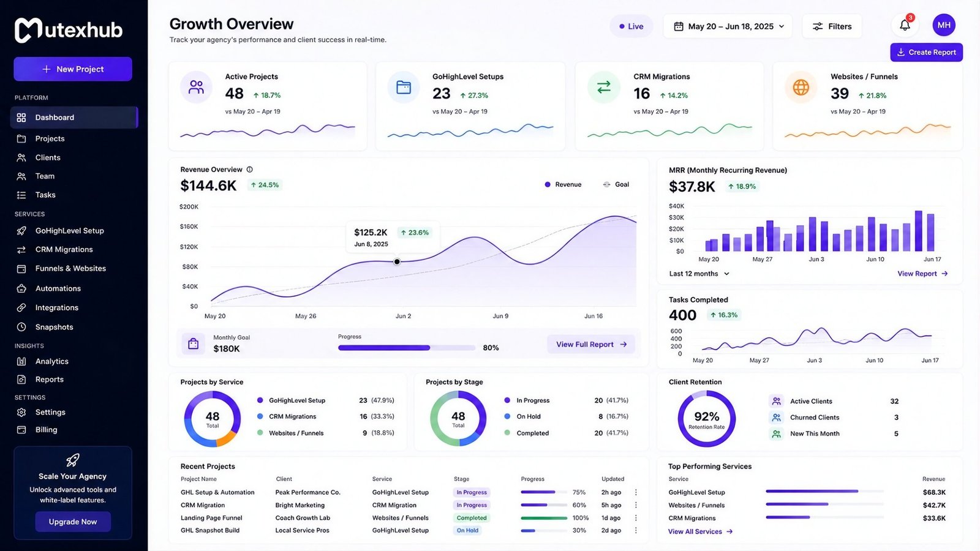Viewport: 980px width, 551px height.
Task: Toggle the Revenue legend series
Action: pyautogui.click(x=563, y=184)
